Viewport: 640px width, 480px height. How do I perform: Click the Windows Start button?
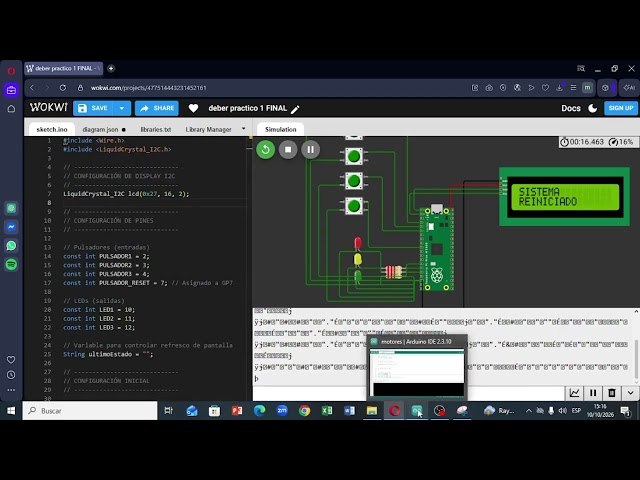pyautogui.click(x=11, y=411)
